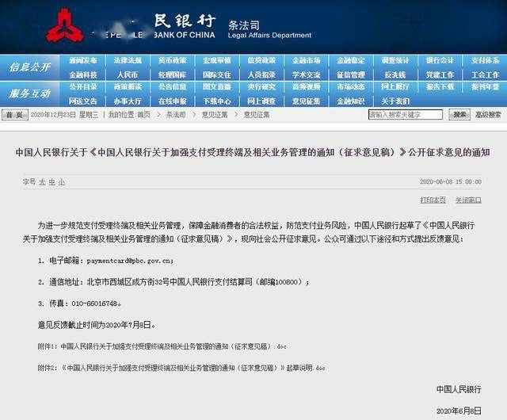Go to 条法司 in the breadcrumb trail
Image resolution: width=507 pixels, height=420 pixels.
[x=176, y=115]
